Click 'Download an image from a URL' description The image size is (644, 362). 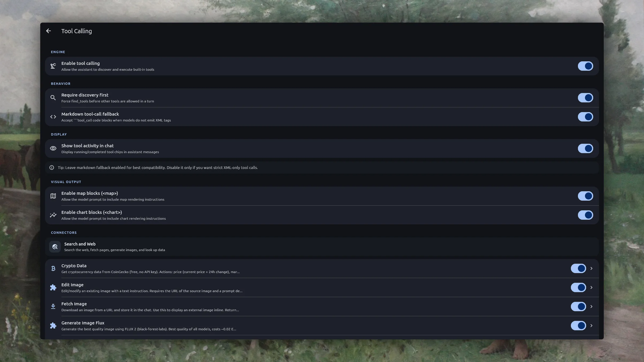[150, 310]
